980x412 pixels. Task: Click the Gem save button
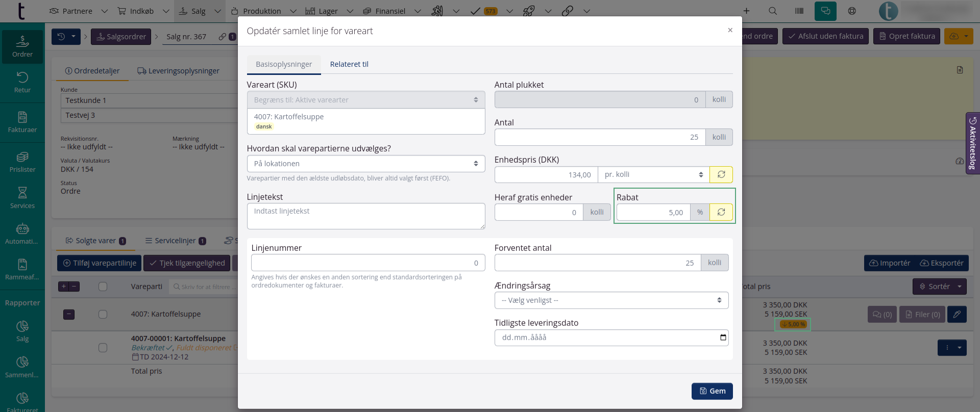[x=712, y=391]
